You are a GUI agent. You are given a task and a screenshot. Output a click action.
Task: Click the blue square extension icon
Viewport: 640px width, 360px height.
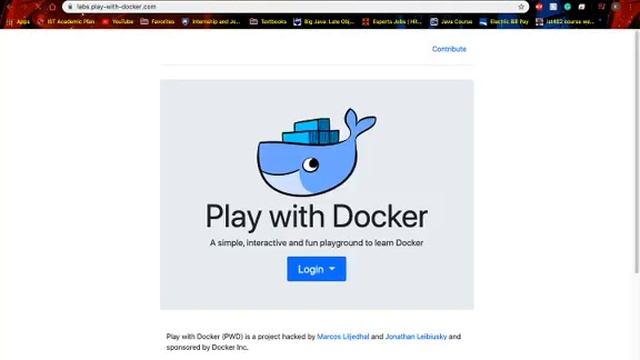(553, 7)
